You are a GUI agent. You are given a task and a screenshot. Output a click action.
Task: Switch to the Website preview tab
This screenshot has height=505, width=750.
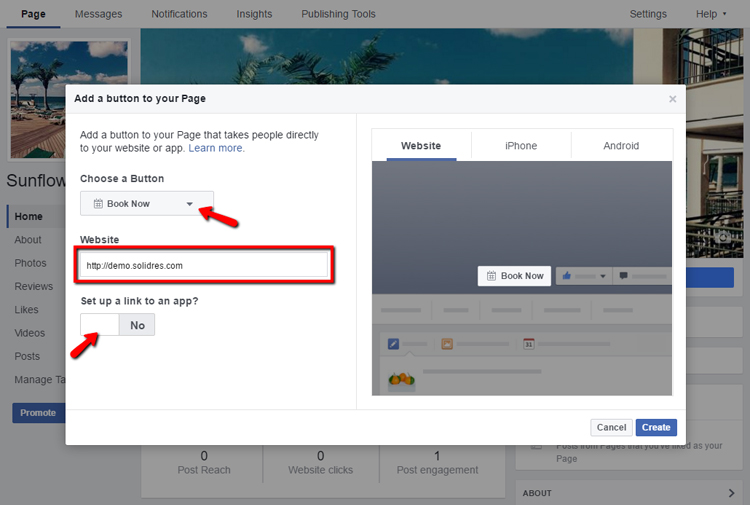[421, 146]
